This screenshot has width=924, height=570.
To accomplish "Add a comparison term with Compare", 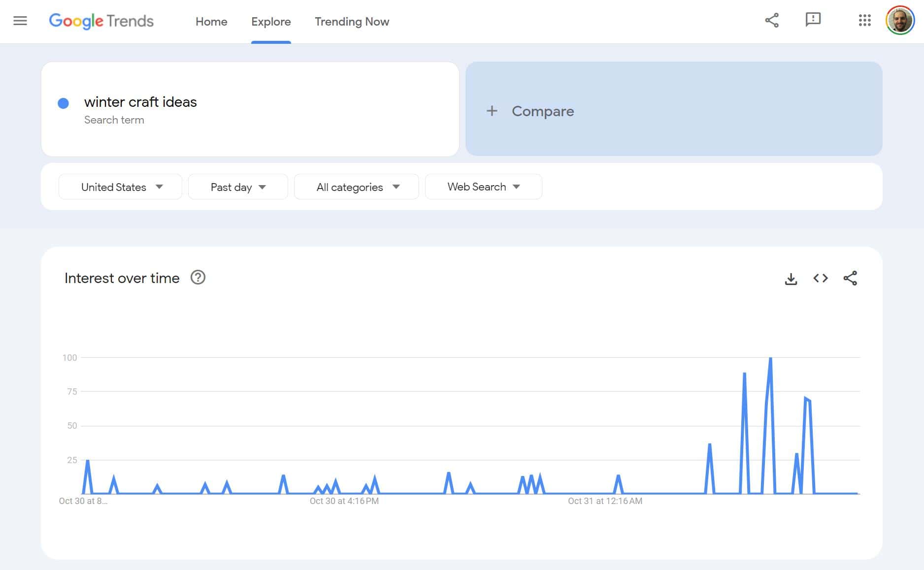I will tap(674, 109).
